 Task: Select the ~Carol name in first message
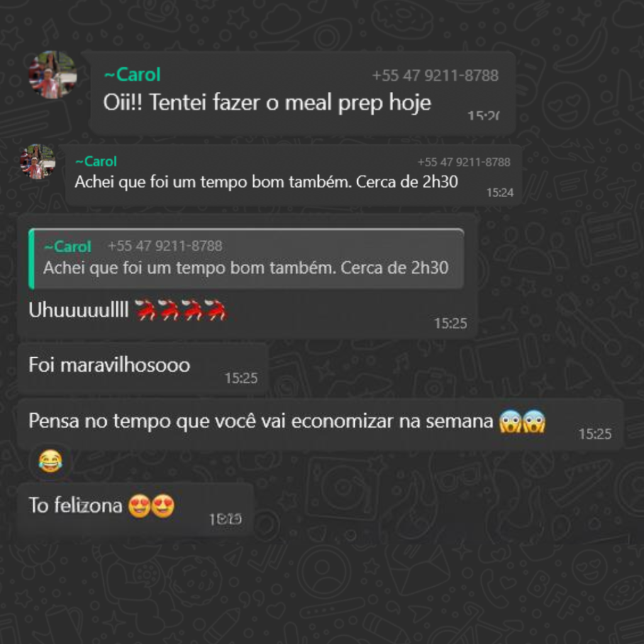tap(132, 75)
